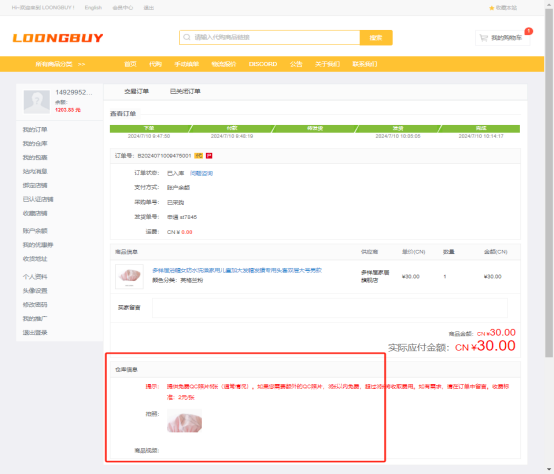Open the 公告 announcements nav item
This screenshot has width=554, height=474.
tap(296, 64)
